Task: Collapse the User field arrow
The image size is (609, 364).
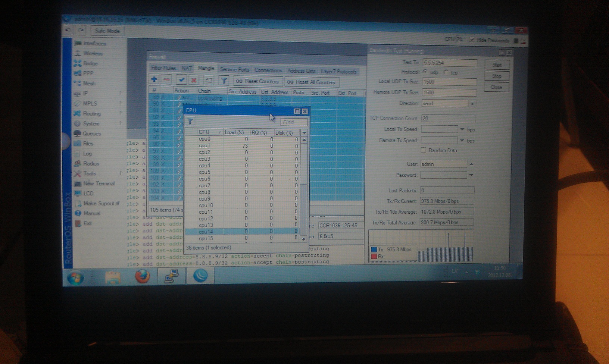Action: (471, 164)
